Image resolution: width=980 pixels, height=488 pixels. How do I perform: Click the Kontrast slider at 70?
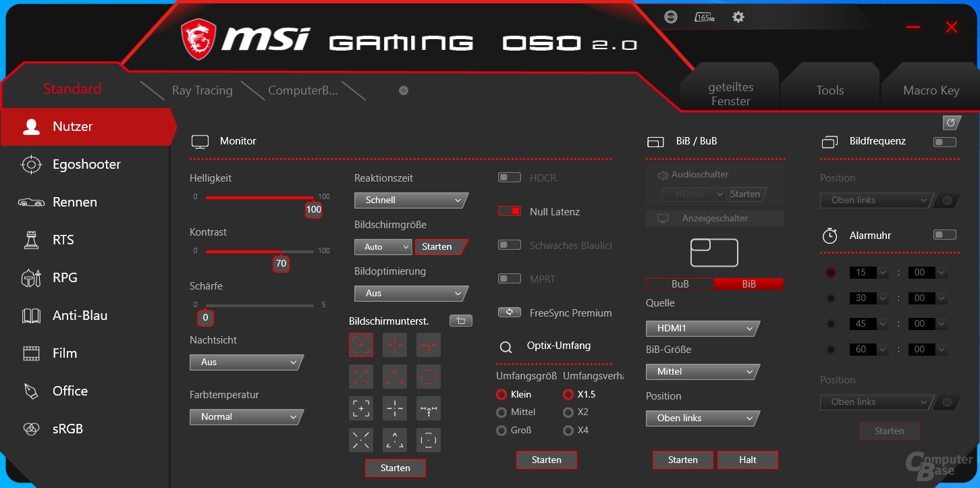[281, 263]
